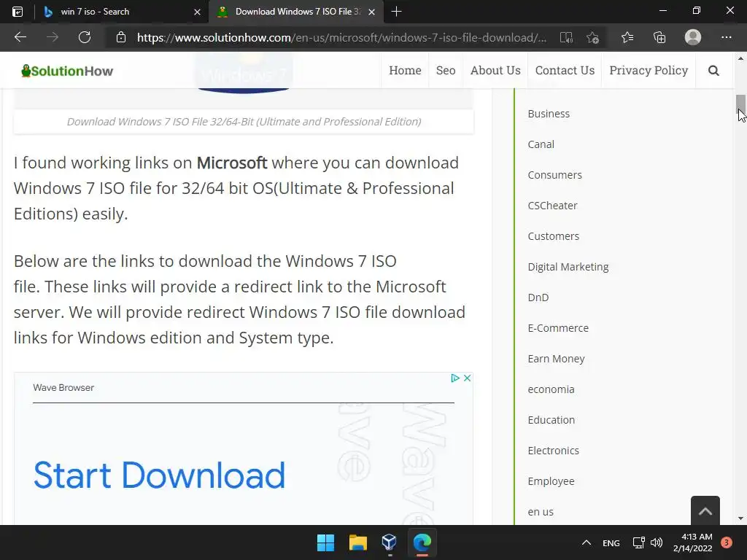Open the SolutionHow site search icon
This screenshot has height=560, width=747.
coord(713,71)
